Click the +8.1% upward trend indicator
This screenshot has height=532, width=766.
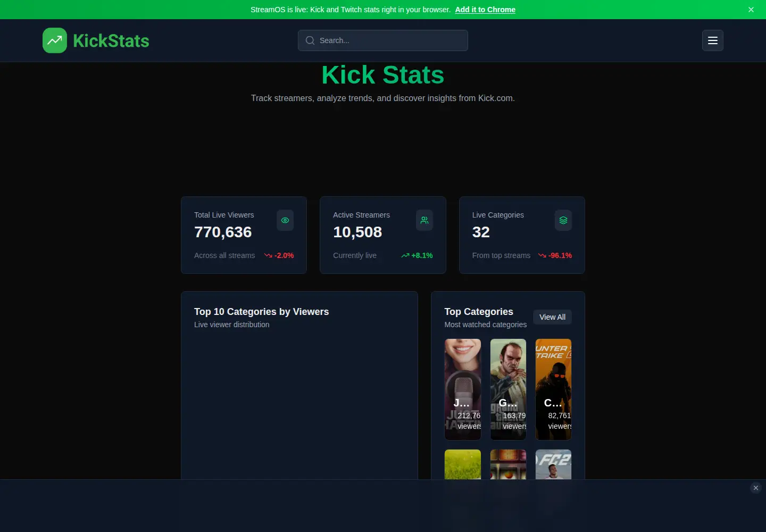point(417,255)
